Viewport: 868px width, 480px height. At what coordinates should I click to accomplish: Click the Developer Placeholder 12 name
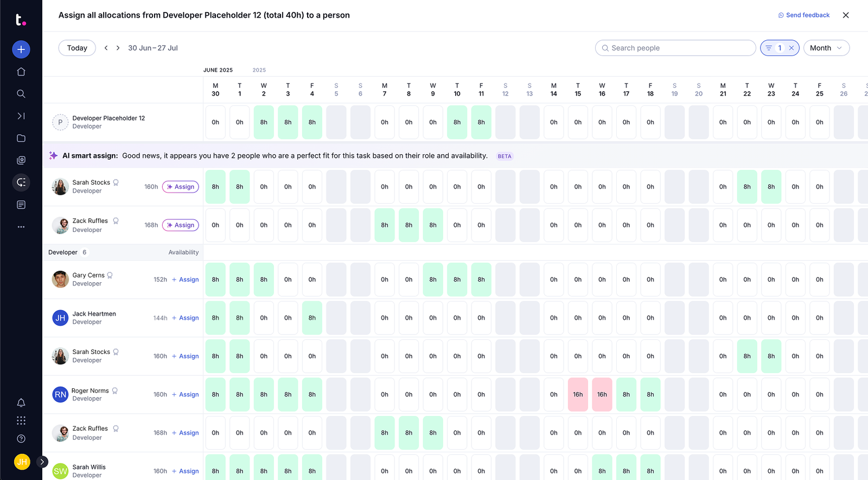point(108,118)
